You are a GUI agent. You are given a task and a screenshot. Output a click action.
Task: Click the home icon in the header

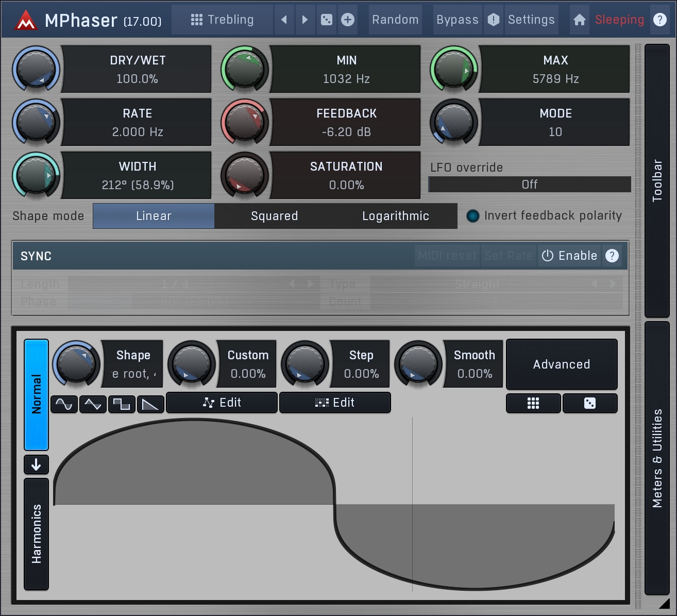pyautogui.click(x=580, y=20)
